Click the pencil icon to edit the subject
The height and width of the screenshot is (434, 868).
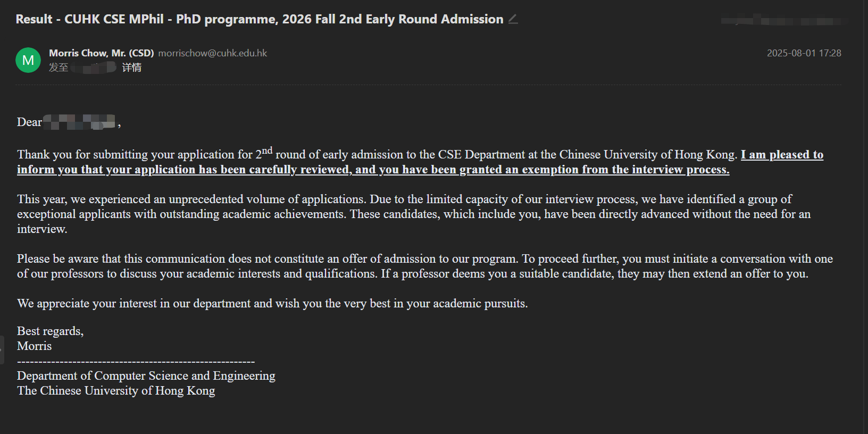click(513, 19)
